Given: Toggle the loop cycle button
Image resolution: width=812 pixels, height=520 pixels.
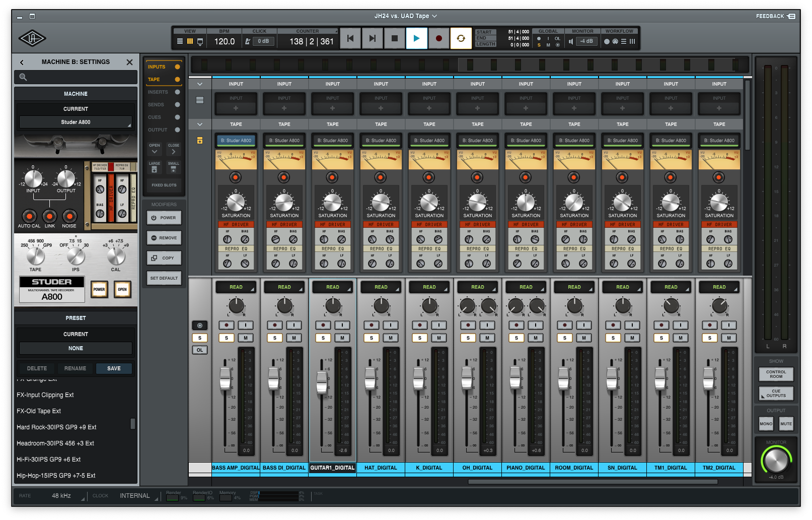Looking at the screenshot, I should pos(461,38).
